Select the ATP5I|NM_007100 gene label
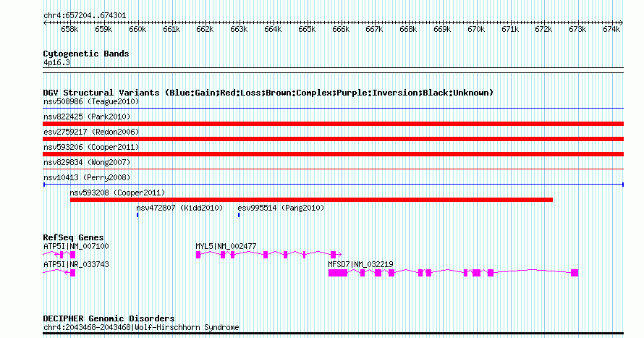 [x=76, y=246]
